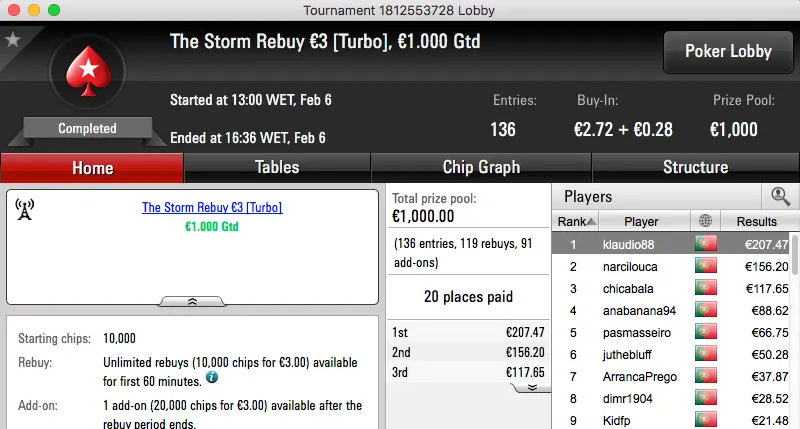800x429 pixels.
Task: Expand the prize payouts list
Action: [532, 387]
